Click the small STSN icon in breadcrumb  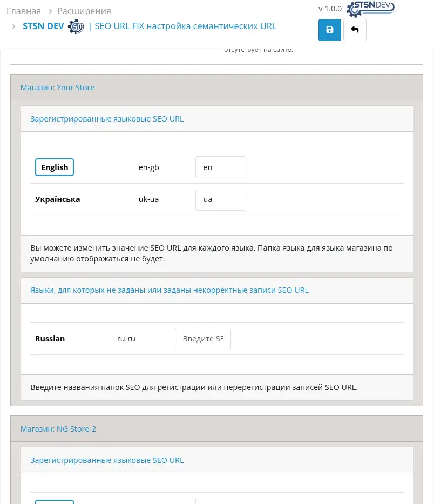pyautogui.click(x=76, y=26)
